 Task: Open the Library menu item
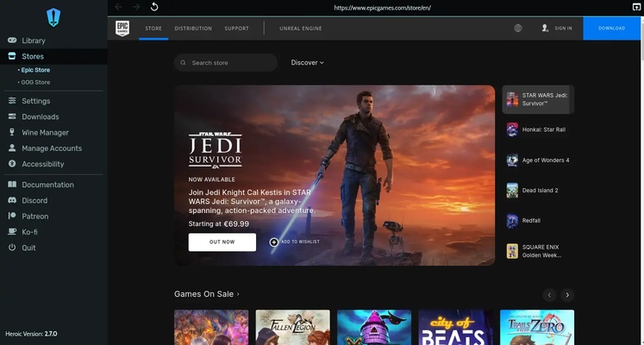click(53, 41)
